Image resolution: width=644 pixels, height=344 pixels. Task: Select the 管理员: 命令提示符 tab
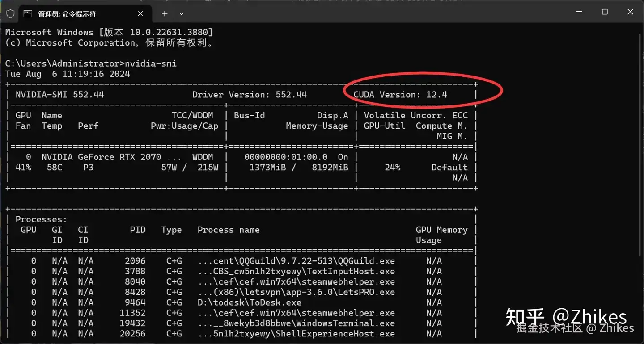pyautogui.click(x=84, y=13)
